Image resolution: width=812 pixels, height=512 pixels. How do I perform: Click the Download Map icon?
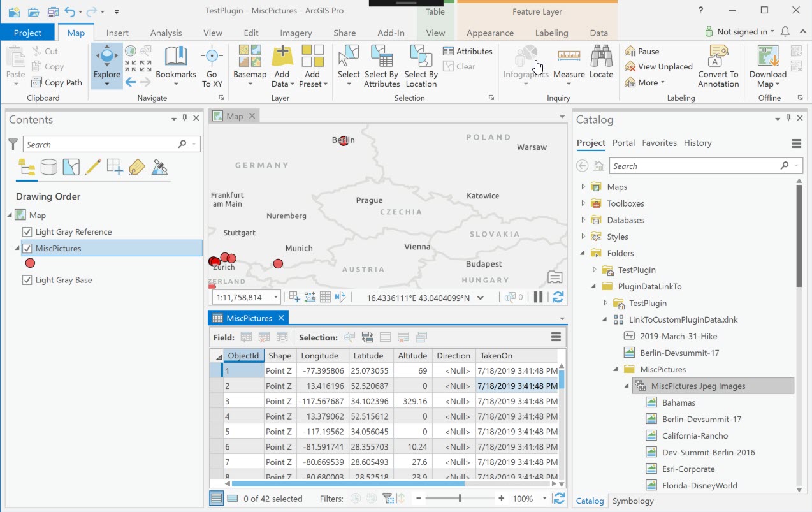[768, 57]
